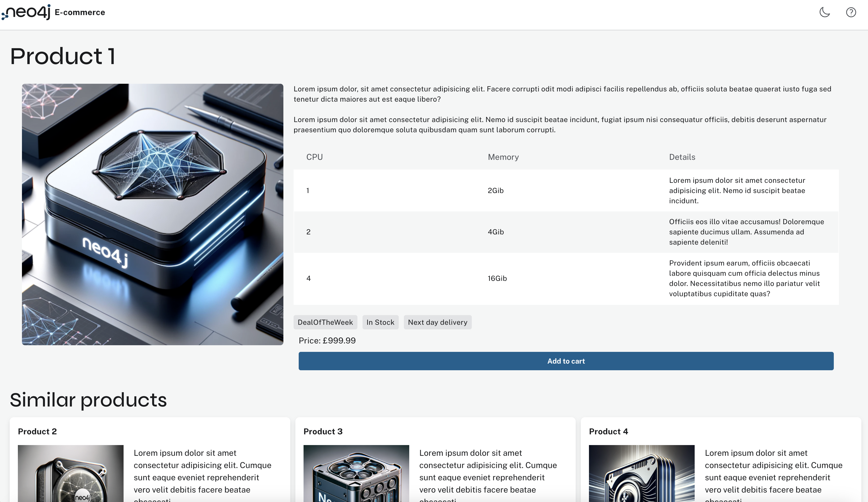Toggle dark mode with moon icon
Image resolution: width=868 pixels, height=502 pixels.
pyautogui.click(x=825, y=13)
